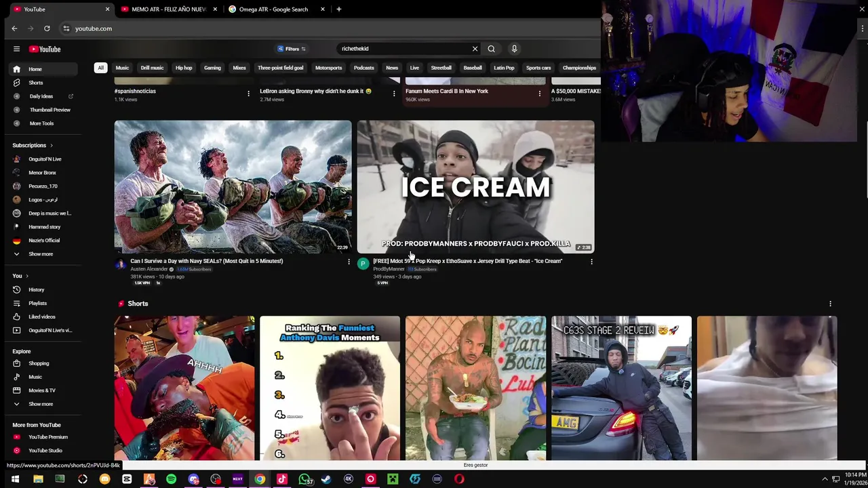The width and height of the screenshot is (868, 488).
Task: Open Hammad story subscription channel
Action: (44, 227)
